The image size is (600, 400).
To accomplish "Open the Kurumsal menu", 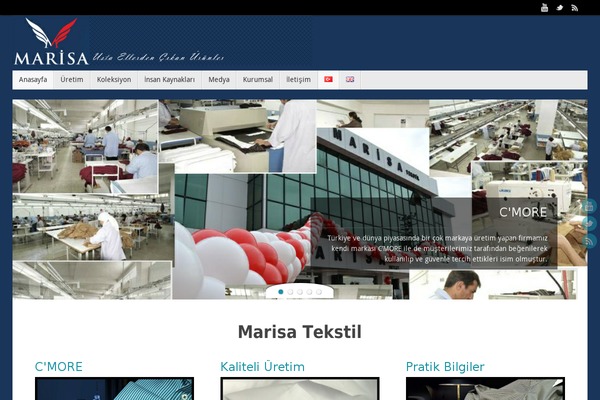I will point(258,80).
